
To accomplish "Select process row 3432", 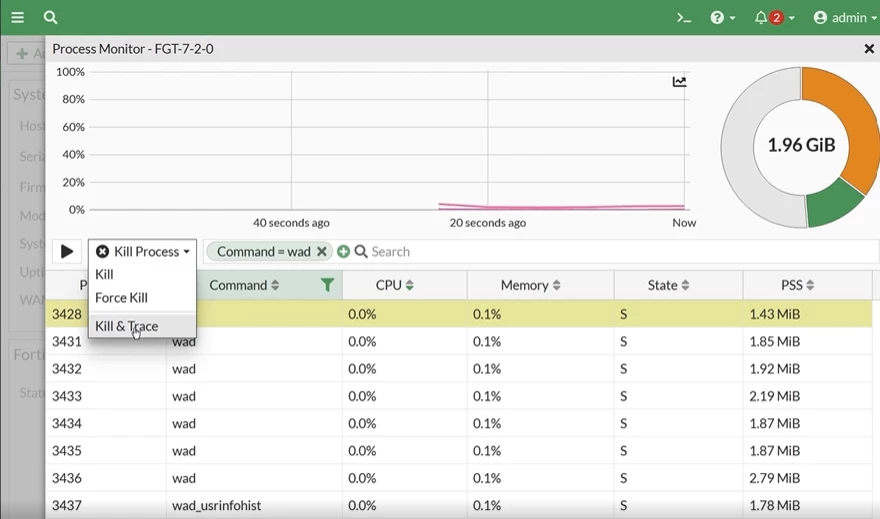I will point(459,369).
